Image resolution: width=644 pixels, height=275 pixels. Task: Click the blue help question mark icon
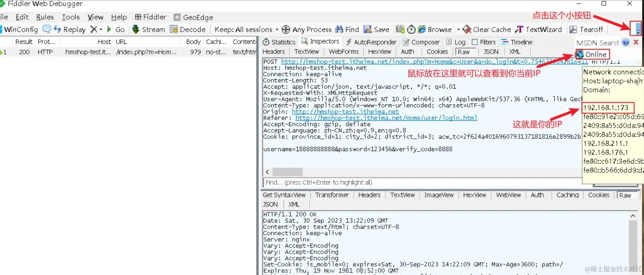(x=625, y=42)
